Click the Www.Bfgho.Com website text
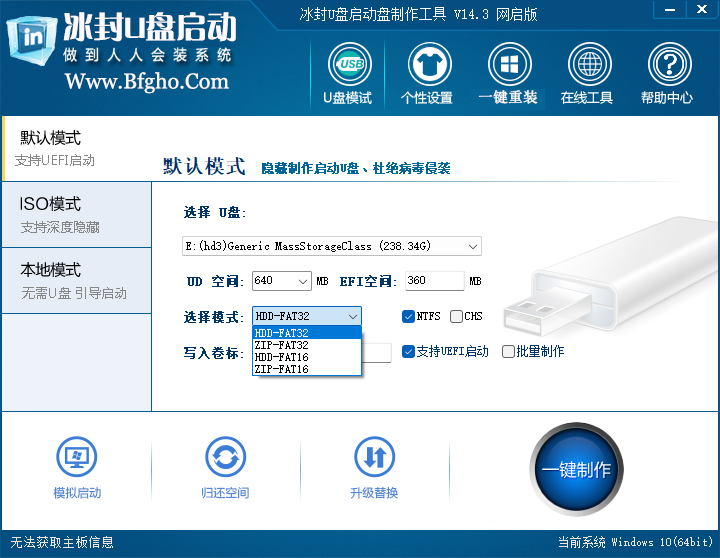 147,81
